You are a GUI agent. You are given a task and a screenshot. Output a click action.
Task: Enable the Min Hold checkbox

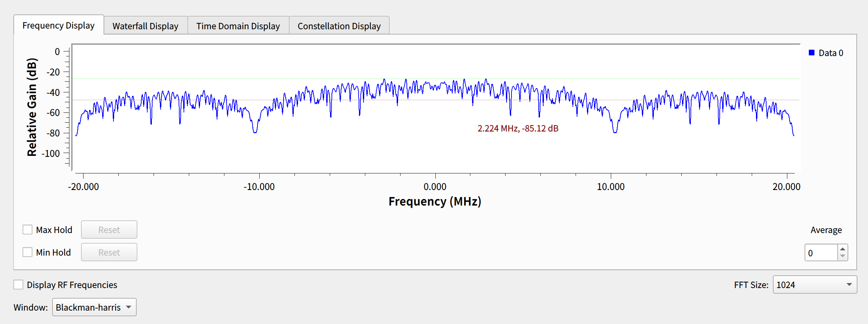(27, 252)
